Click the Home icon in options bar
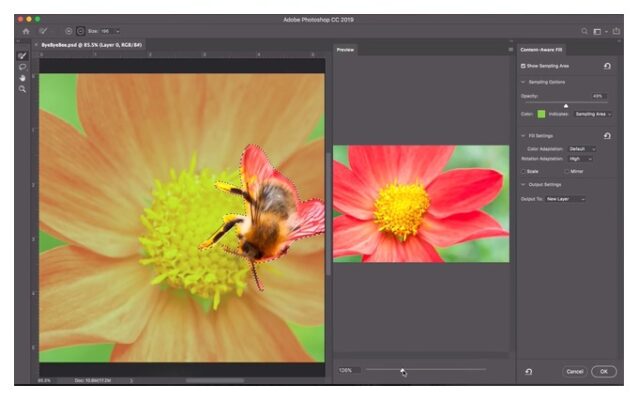Image resolution: width=638 pixels, height=400 pixels. [x=26, y=31]
